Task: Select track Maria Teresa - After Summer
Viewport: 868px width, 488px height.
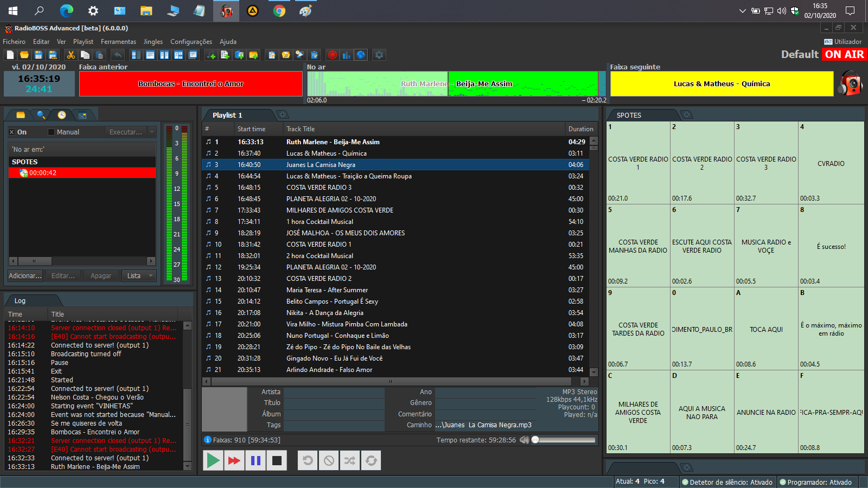Action: pyautogui.click(x=395, y=290)
